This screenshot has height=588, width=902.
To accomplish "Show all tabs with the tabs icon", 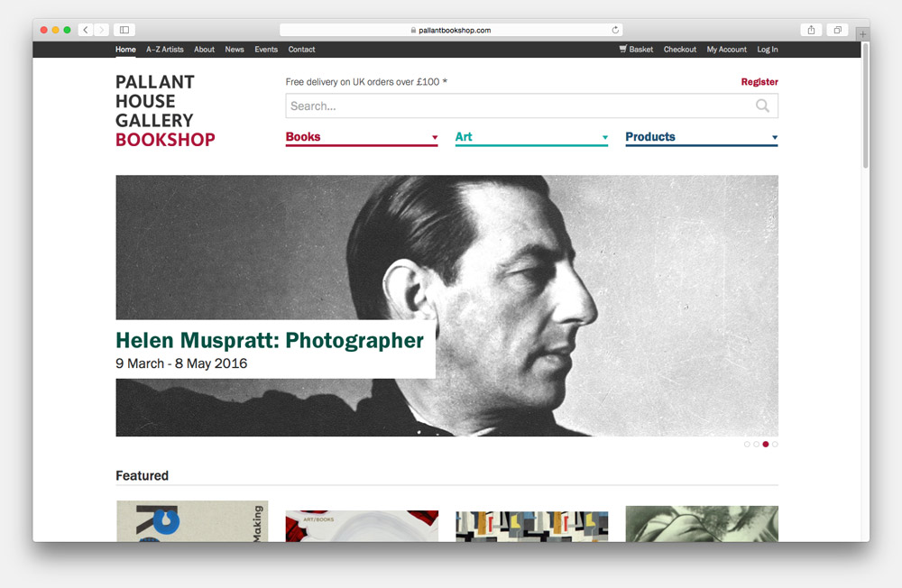I will coord(838,30).
